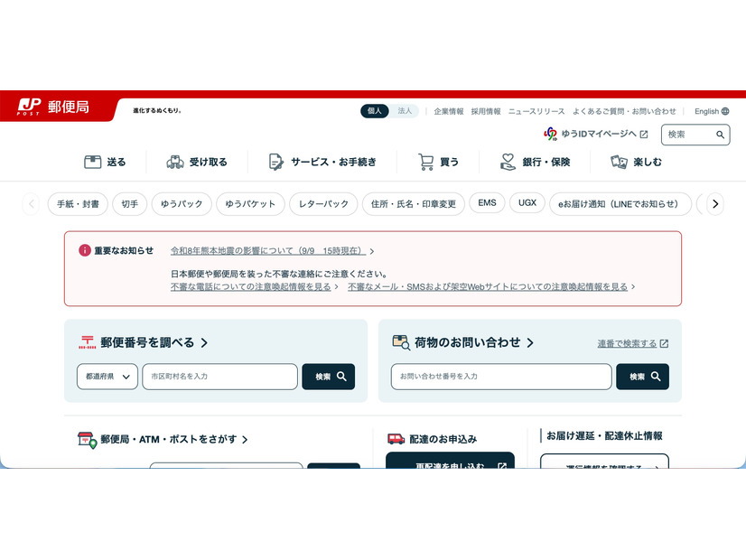The image size is (746, 560).
Task: Click the parcel search icon by 荷物のお問い合わせ
Action: click(401, 342)
